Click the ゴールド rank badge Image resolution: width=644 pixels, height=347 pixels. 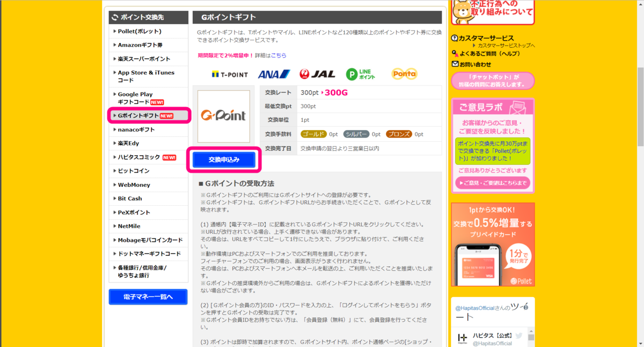[x=313, y=134]
